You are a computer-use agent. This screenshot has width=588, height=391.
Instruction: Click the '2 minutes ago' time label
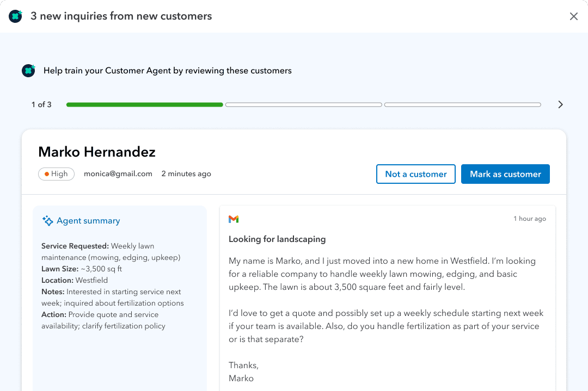186,174
